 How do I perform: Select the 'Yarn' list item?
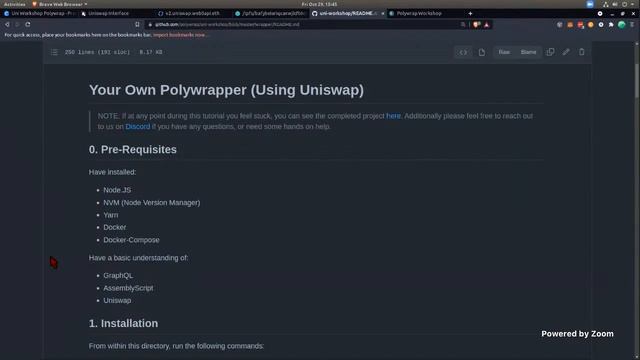tap(111, 215)
